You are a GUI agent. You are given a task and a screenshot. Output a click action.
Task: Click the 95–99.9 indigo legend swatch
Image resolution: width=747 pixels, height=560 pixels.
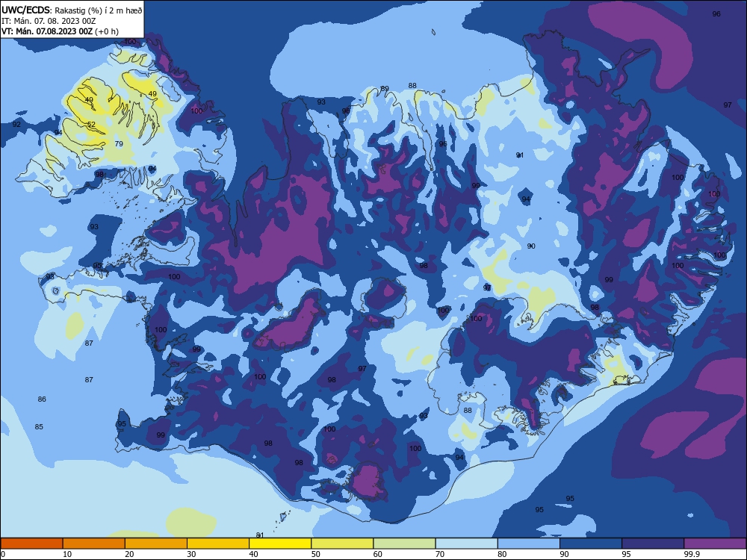653,544
